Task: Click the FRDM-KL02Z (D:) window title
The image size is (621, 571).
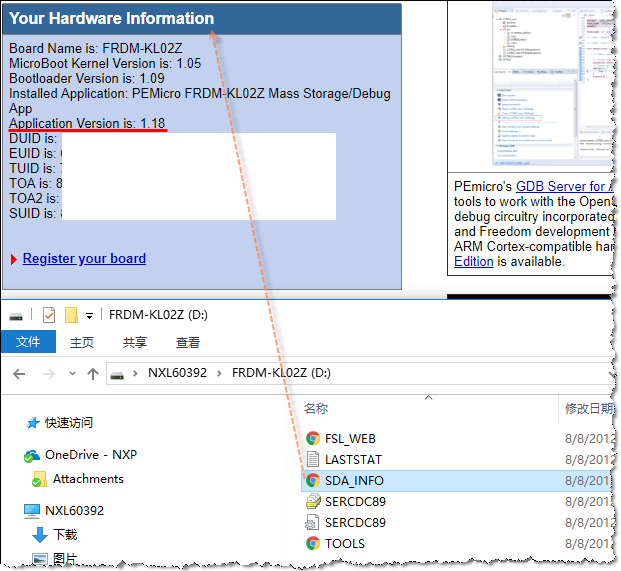Action: click(x=158, y=315)
